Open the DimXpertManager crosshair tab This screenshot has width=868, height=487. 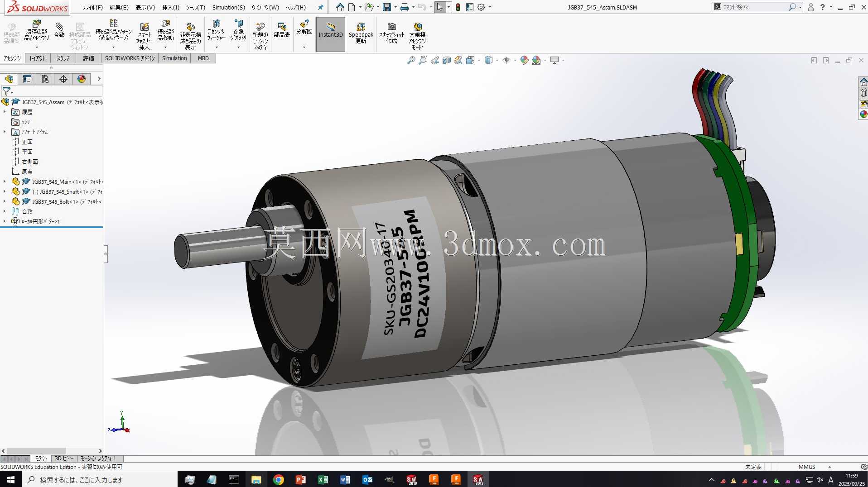pos(63,79)
